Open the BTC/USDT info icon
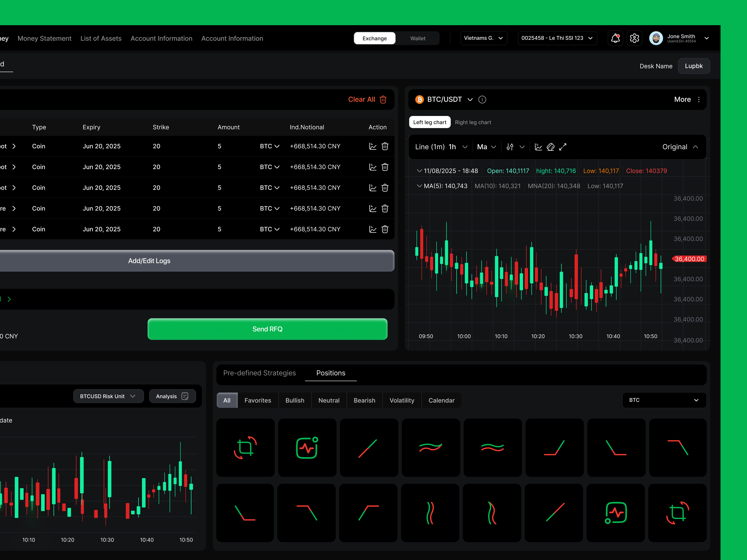 482,99
